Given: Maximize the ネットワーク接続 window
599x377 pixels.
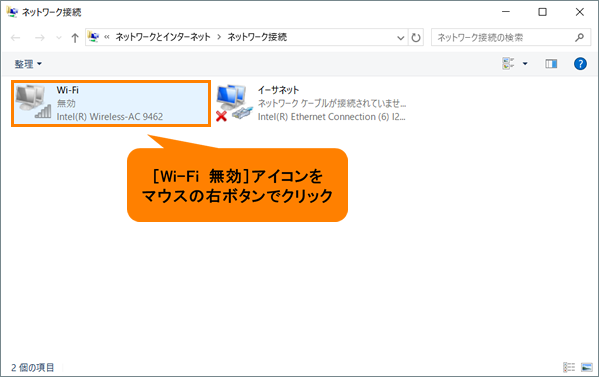Looking at the screenshot, I should 542,12.
